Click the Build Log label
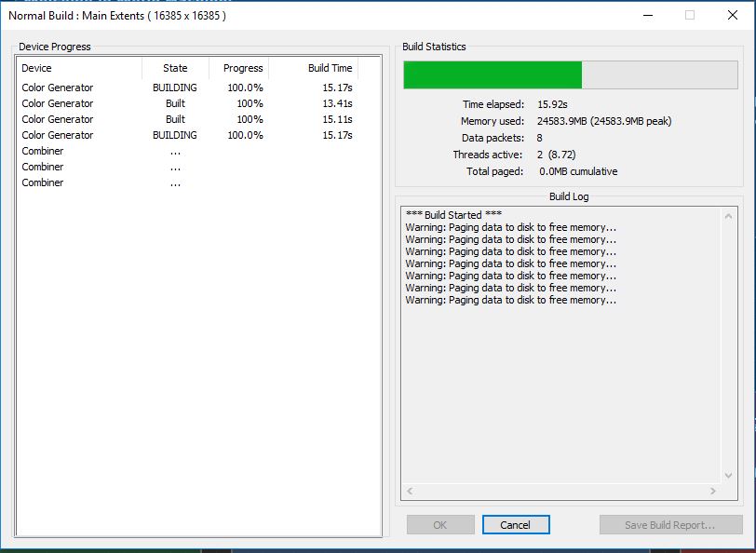 (x=569, y=196)
